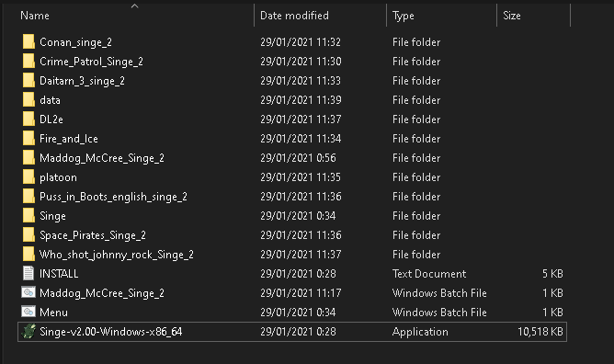Click the platoon folder icon

(x=28, y=176)
